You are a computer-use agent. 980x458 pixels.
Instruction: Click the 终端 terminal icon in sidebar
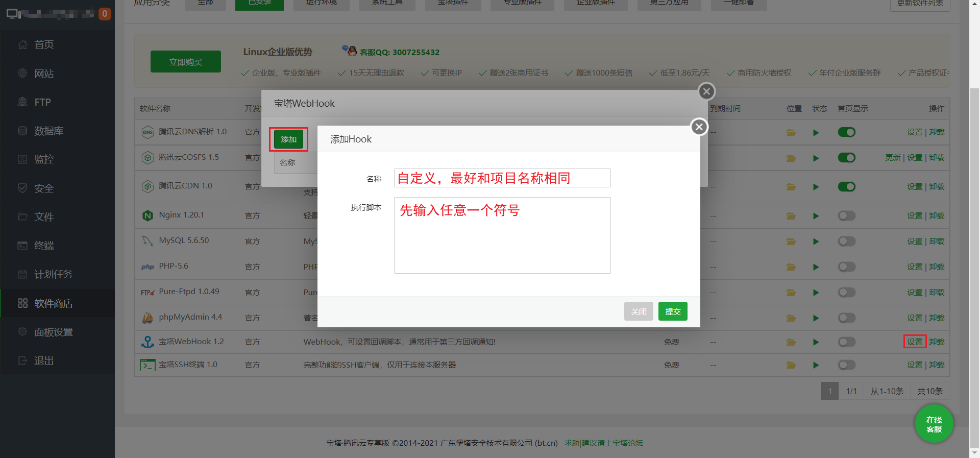(x=22, y=246)
